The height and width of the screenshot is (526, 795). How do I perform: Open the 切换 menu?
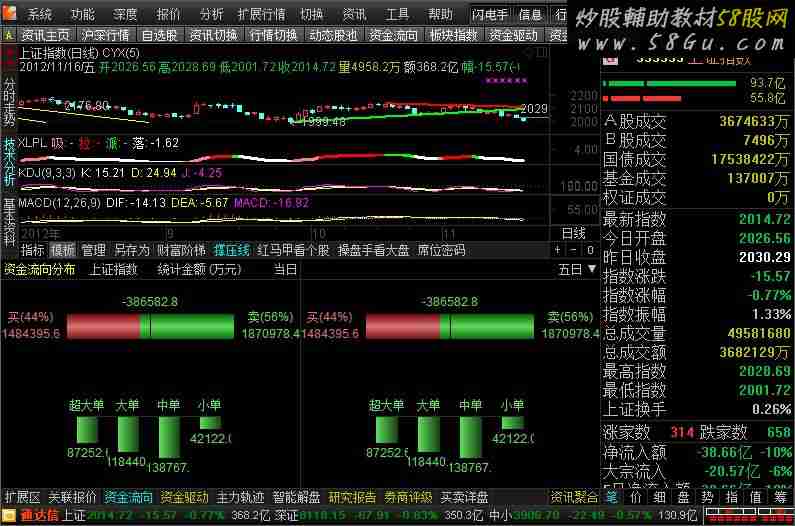311,15
